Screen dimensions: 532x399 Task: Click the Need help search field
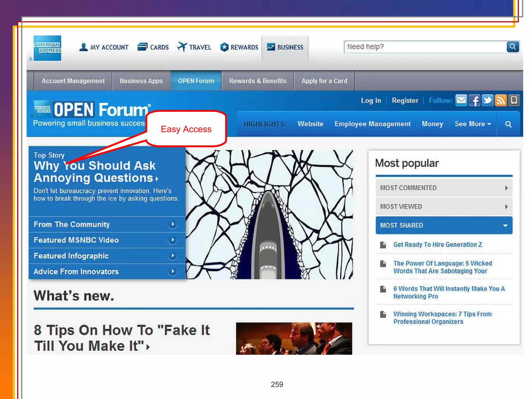425,47
